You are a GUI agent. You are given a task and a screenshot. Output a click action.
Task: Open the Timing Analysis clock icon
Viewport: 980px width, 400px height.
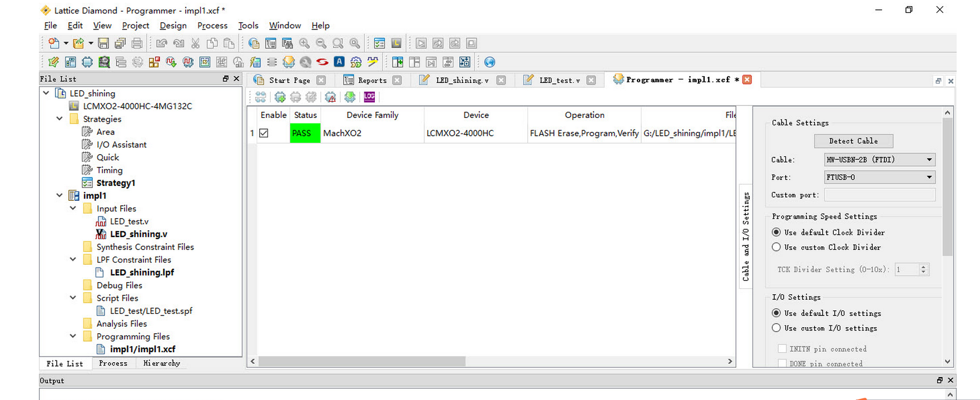(x=239, y=62)
